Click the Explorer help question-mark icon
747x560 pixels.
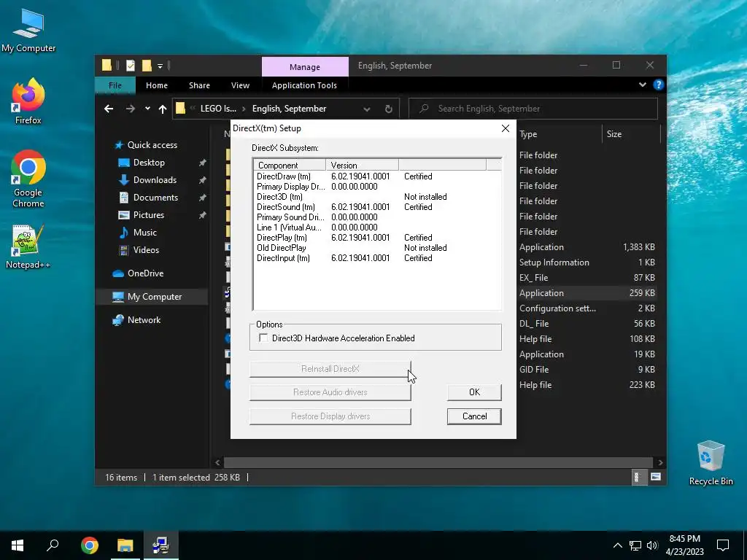[x=659, y=85]
